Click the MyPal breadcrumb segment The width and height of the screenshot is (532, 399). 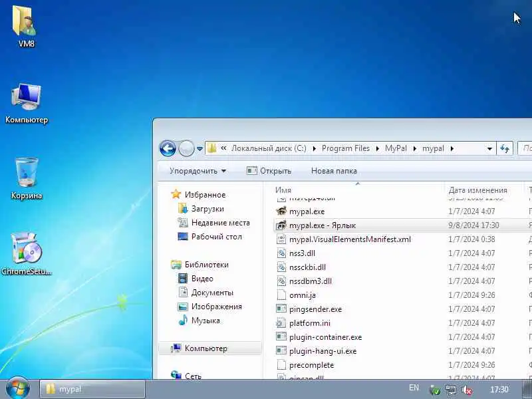(x=396, y=148)
